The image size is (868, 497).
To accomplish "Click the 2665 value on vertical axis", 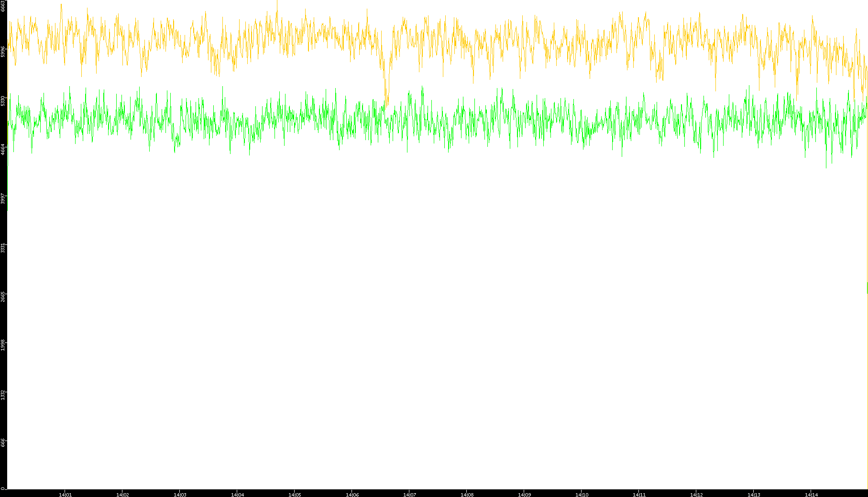I will point(3,296).
